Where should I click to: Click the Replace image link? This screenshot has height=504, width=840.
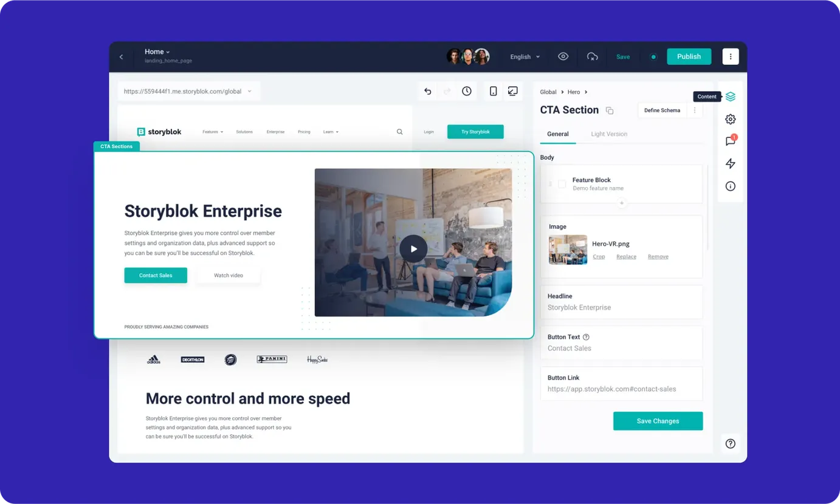626,257
